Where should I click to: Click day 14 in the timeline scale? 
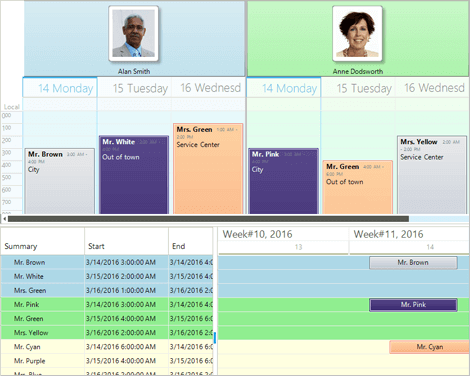(430, 247)
